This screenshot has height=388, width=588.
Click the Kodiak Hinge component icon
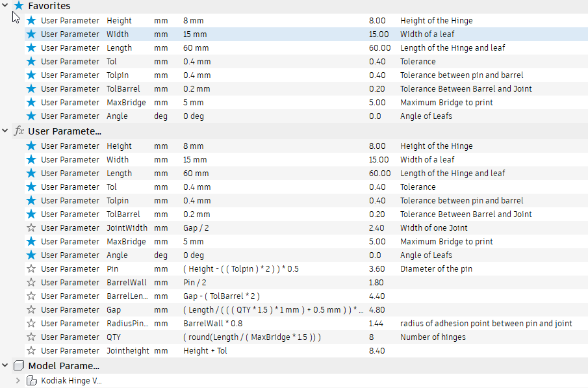click(x=31, y=381)
